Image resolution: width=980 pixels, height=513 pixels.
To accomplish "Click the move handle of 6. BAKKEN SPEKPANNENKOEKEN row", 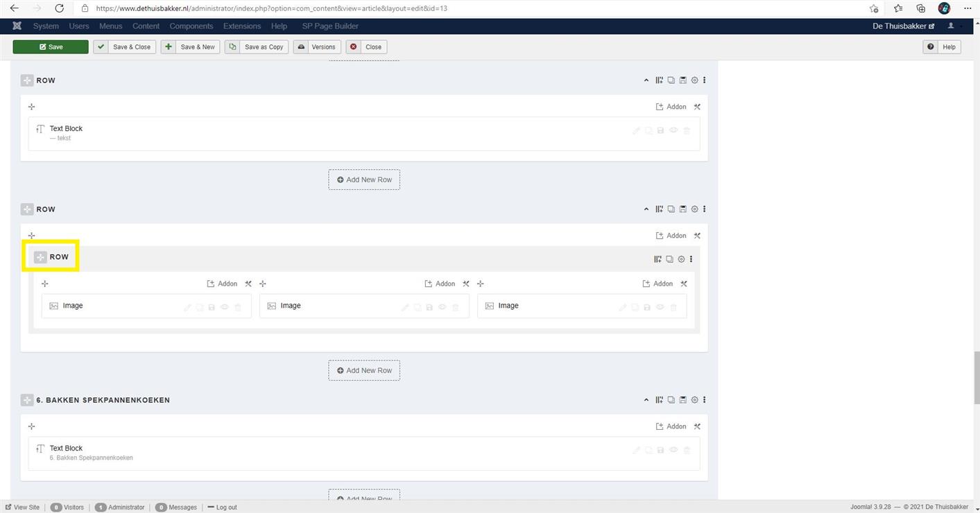I will pyautogui.click(x=27, y=400).
